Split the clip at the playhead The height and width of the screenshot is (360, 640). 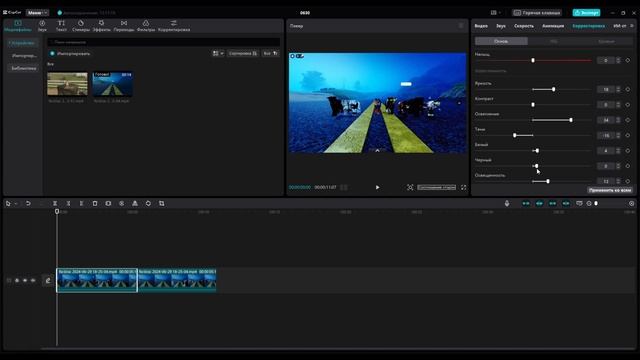point(55,203)
